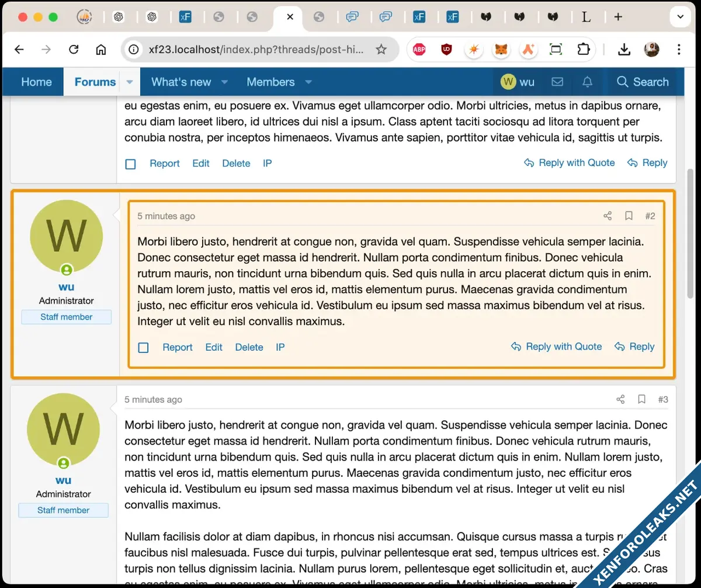The height and width of the screenshot is (588, 701).
Task: Open the Search option in navbar
Action: 643,82
